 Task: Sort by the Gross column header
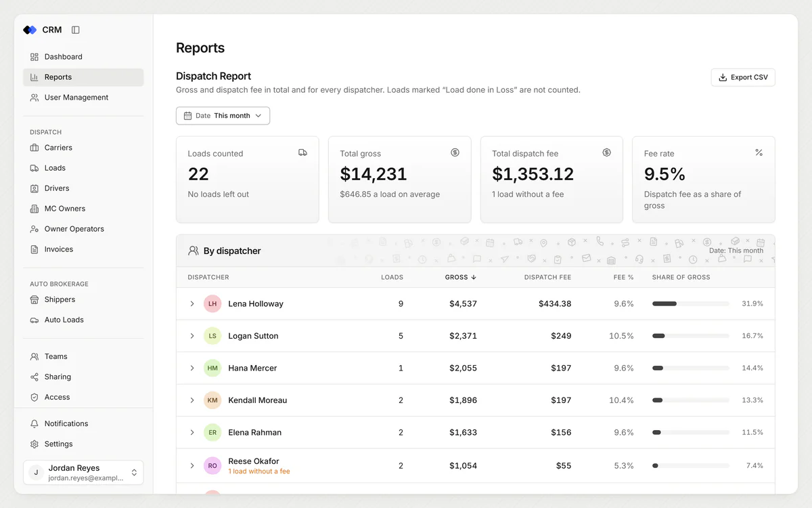[x=461, y=277]
